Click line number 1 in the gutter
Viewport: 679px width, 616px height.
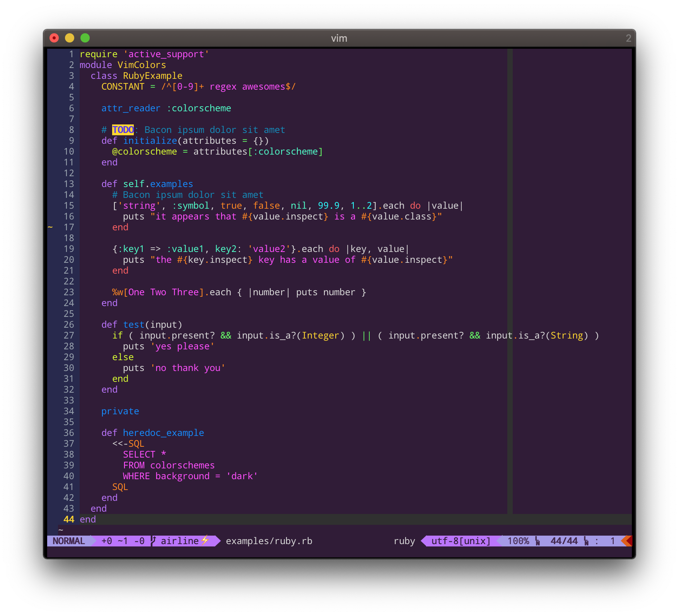coord(72,54)
